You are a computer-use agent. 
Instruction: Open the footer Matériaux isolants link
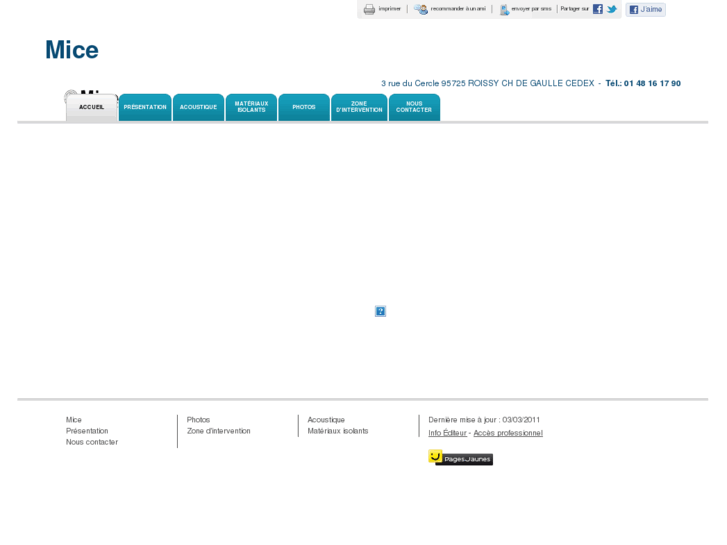click(338, 431)
